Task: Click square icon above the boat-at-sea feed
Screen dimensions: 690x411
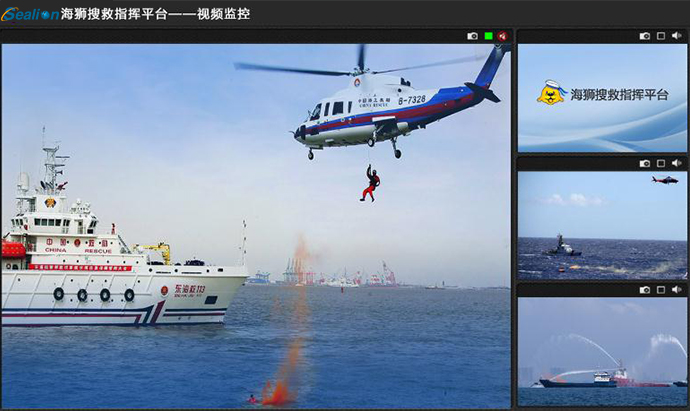Action: pos(661,163)
